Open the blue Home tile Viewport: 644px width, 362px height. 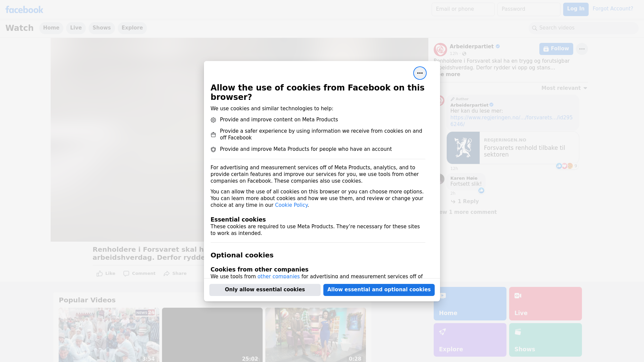470,304
